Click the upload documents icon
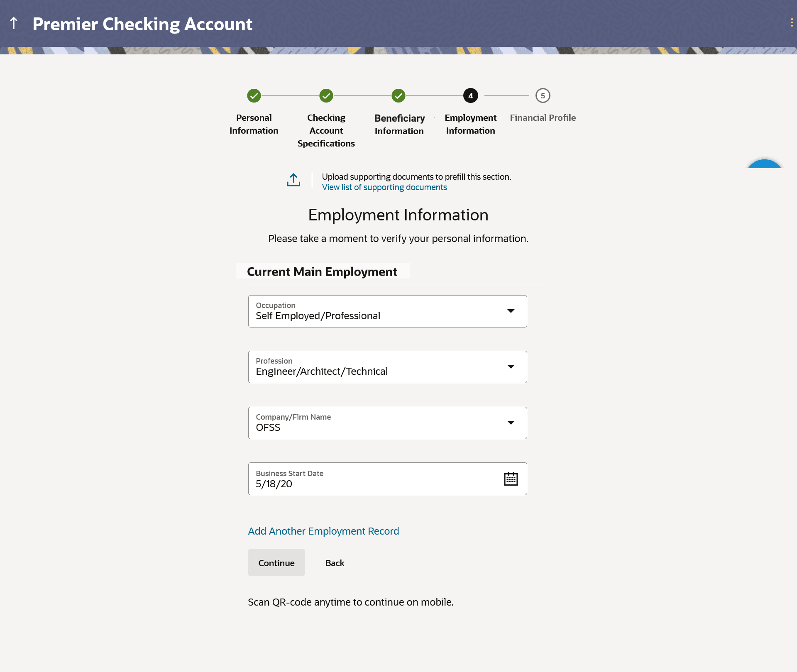The height and width of the screenshot is (672, 797). 293,180
